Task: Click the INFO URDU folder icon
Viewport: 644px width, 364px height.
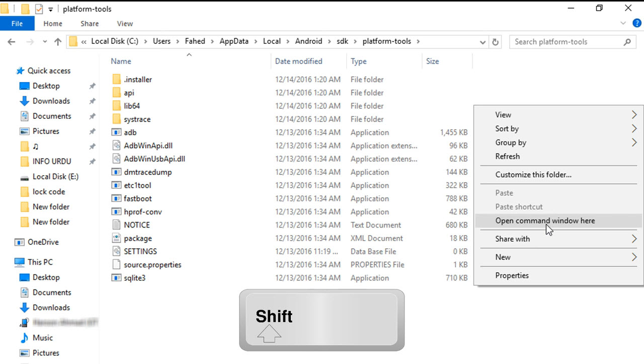Action: 24,162
